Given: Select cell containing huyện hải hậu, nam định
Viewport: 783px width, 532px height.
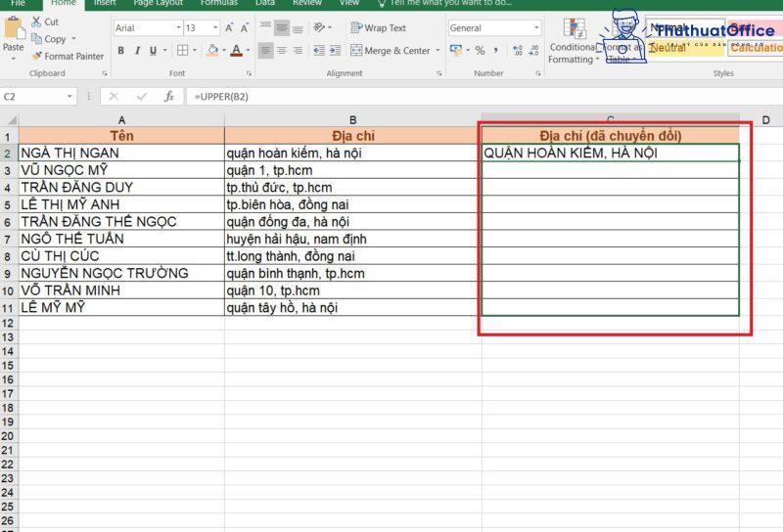Looking at the screenshot, I should (353, 239).
